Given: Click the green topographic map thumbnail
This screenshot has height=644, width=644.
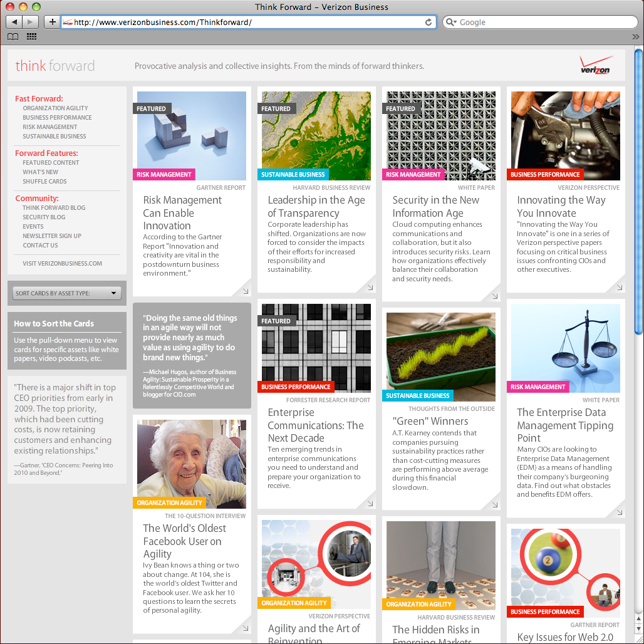Looking at the screenshot, I should [x=316, y=135].
